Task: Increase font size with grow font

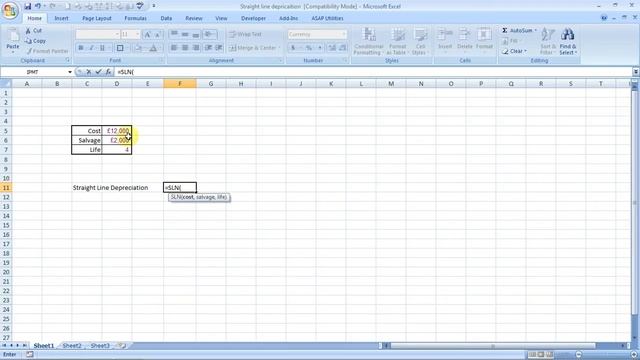Action: coord(147,34)
